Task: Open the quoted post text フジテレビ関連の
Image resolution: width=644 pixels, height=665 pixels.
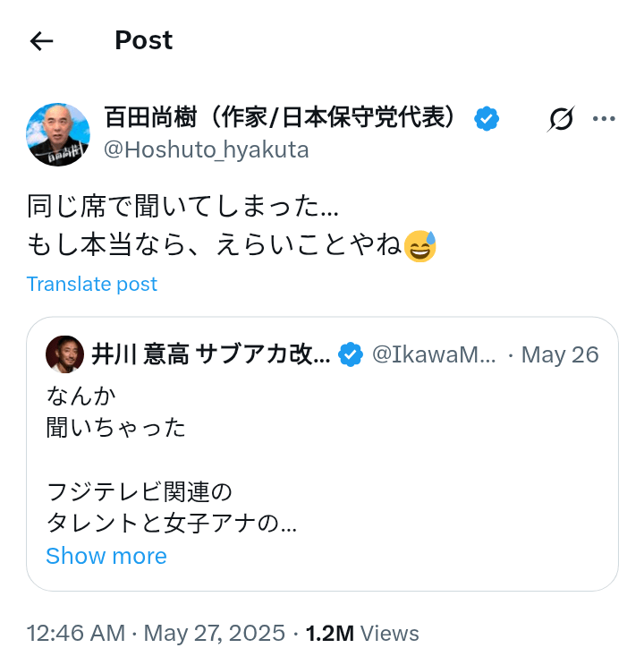Action: coord(139,491)
